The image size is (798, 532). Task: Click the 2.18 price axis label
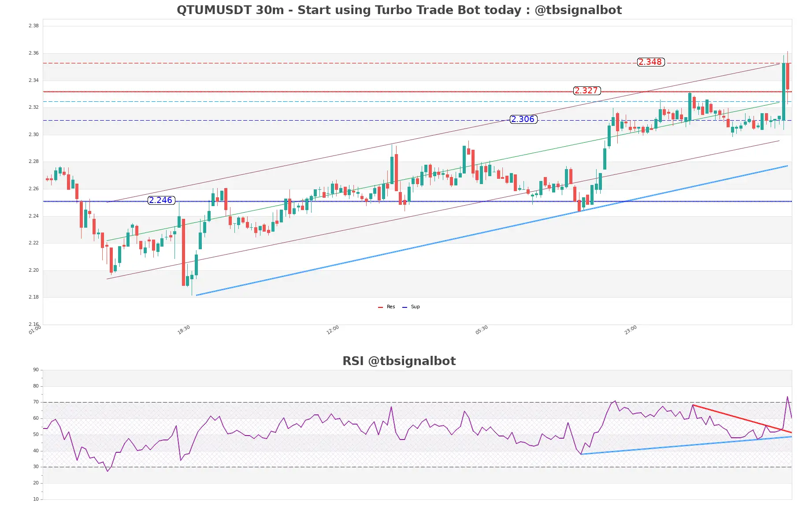click(x=33, y=297)
